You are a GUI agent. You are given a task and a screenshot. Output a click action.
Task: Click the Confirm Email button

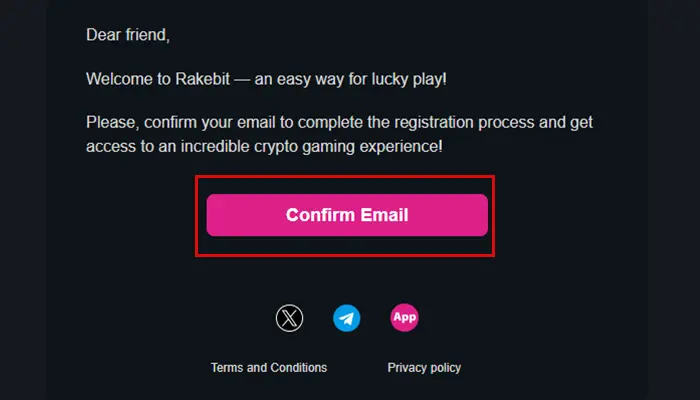point(347,215)
